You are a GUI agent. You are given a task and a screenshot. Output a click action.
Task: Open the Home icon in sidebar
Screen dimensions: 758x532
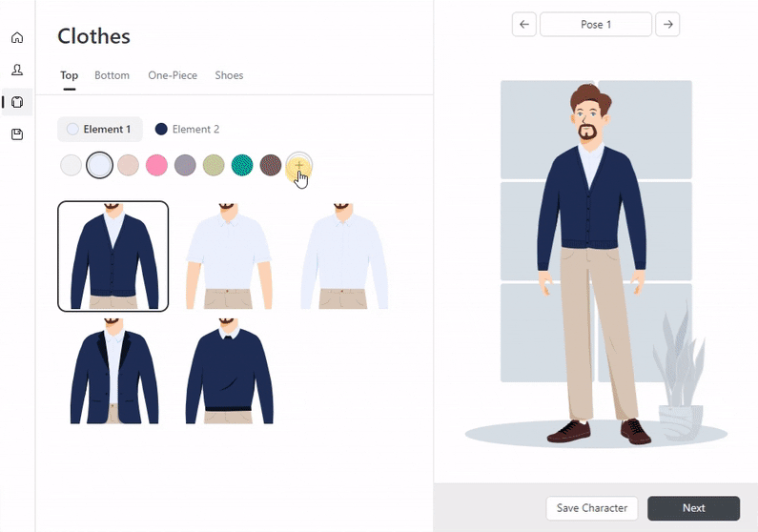17,38
